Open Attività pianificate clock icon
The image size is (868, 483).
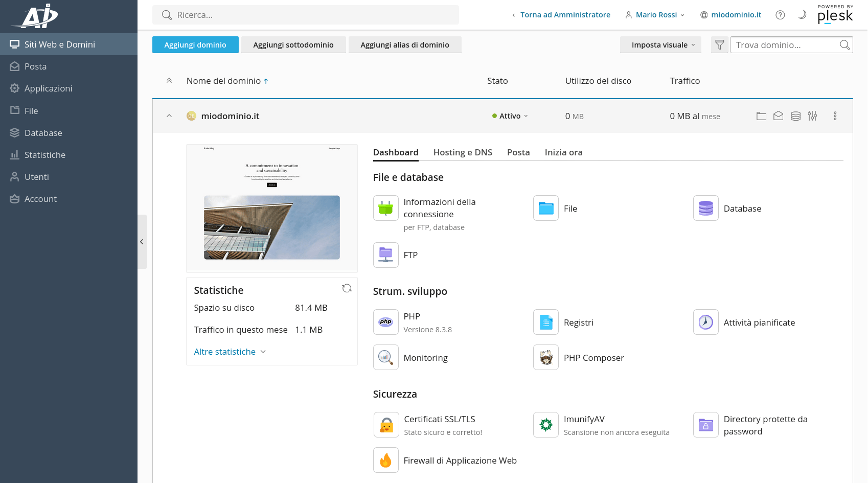coord(706,322)
